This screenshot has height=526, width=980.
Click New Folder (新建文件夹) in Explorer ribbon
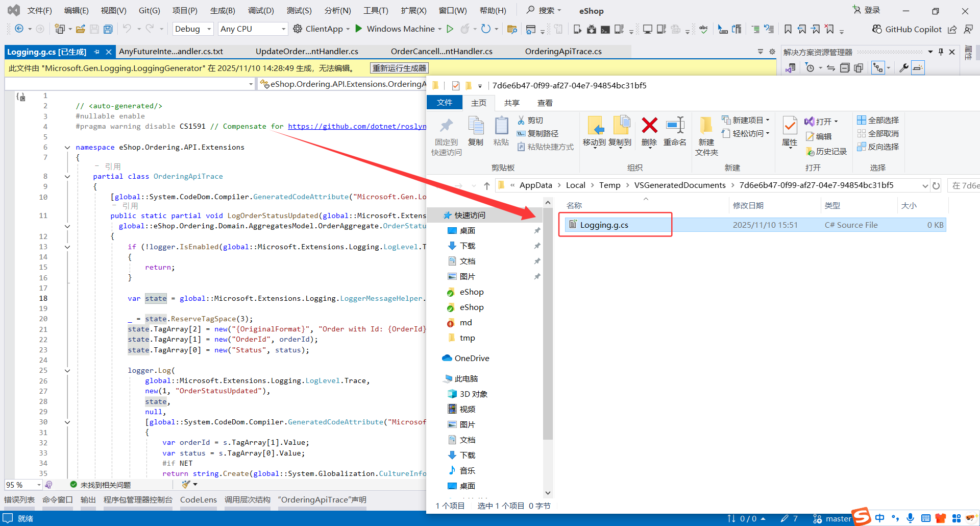(x=706, y=136)
